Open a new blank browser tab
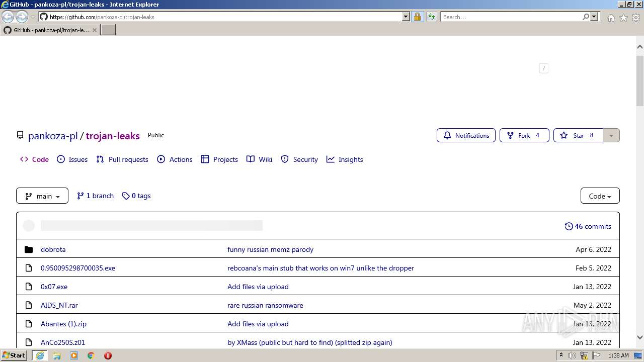This screenshot has width=644, height=362. (108, 30)
